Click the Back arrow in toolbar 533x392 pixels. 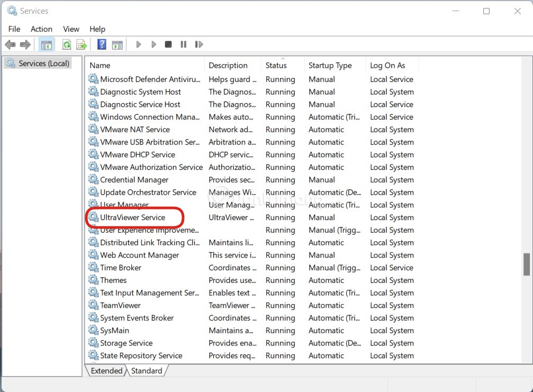(x=10, y=44)
